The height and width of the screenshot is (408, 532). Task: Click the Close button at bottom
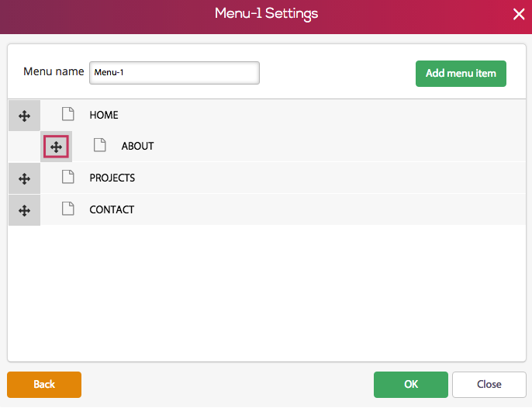489,385
